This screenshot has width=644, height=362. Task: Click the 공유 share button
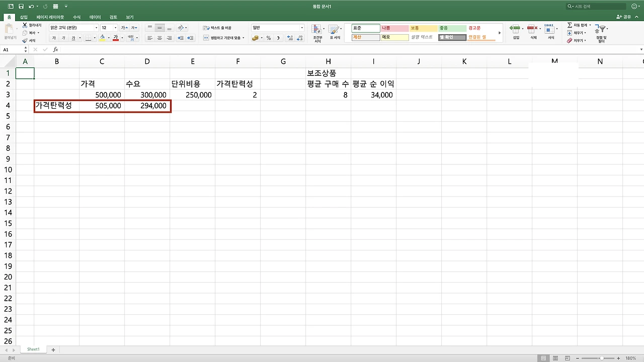tap(624, 17)
